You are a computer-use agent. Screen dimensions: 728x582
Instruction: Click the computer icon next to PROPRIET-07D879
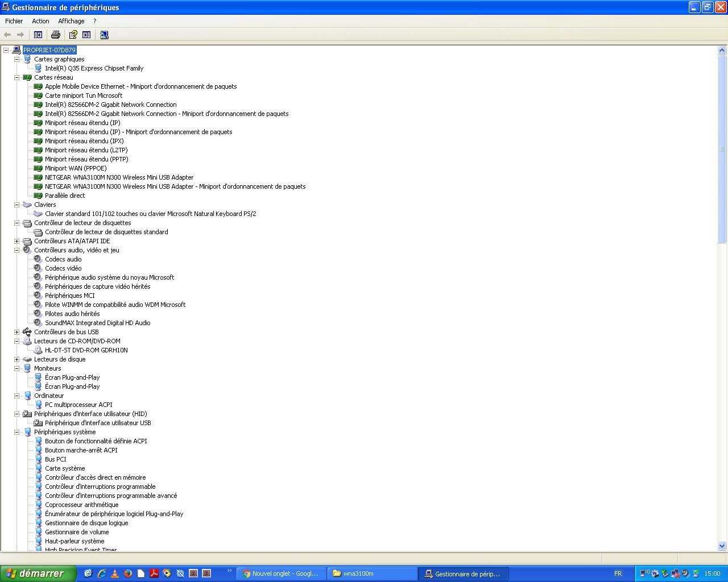16,50
